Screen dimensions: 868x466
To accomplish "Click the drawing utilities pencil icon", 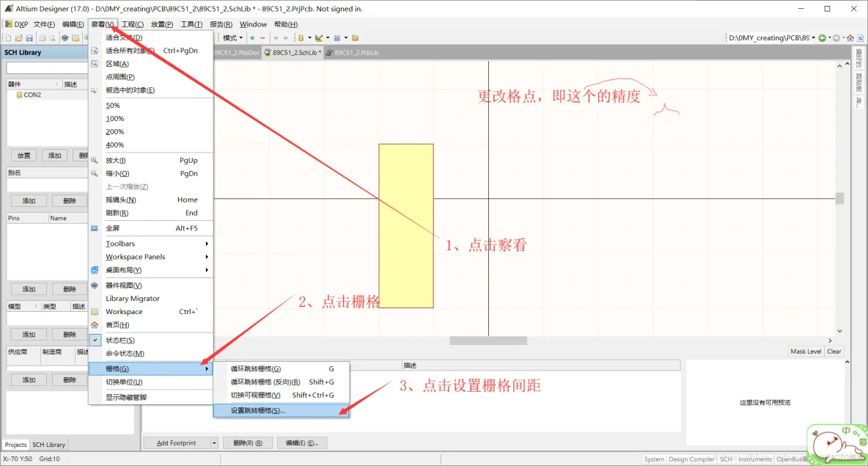I will click(x=318, y=38).
